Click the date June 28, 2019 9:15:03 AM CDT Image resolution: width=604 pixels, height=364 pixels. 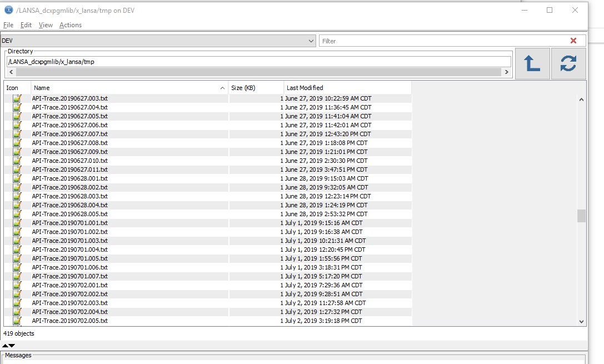click(327, 178)
